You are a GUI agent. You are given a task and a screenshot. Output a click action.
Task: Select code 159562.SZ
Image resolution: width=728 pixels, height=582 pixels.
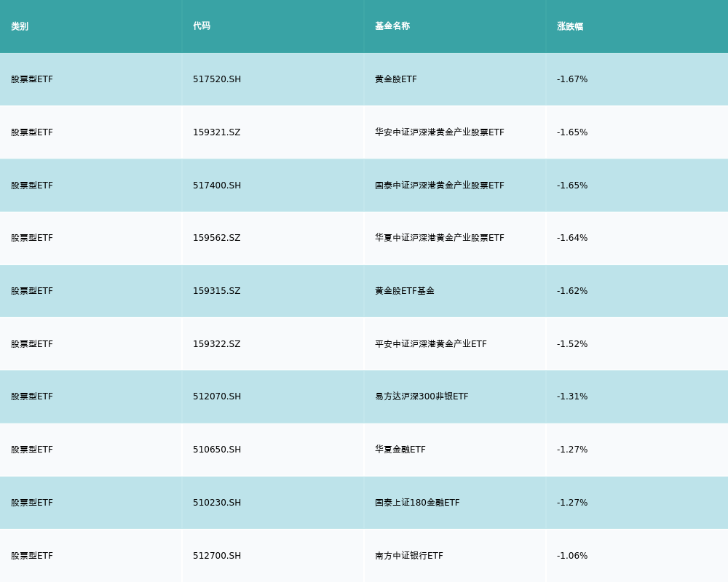[x=217, y=238]
